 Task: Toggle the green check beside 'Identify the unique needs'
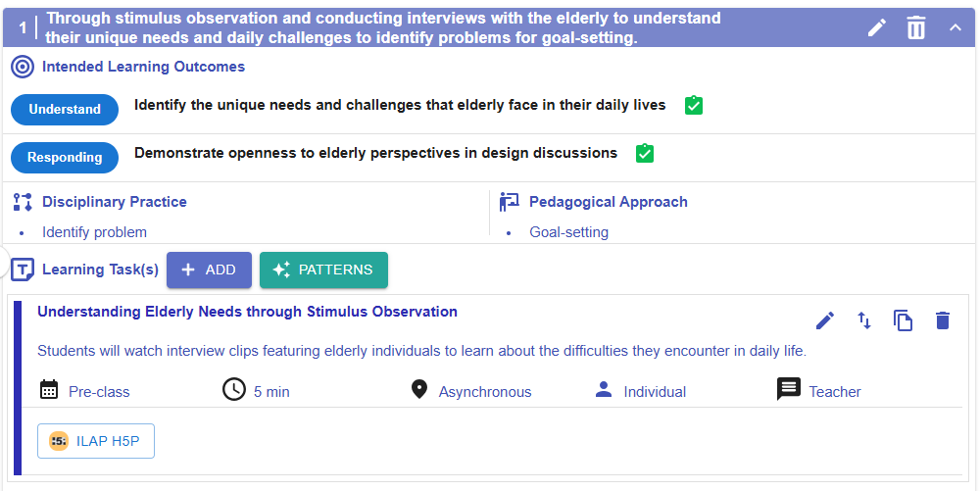[694, 106]
